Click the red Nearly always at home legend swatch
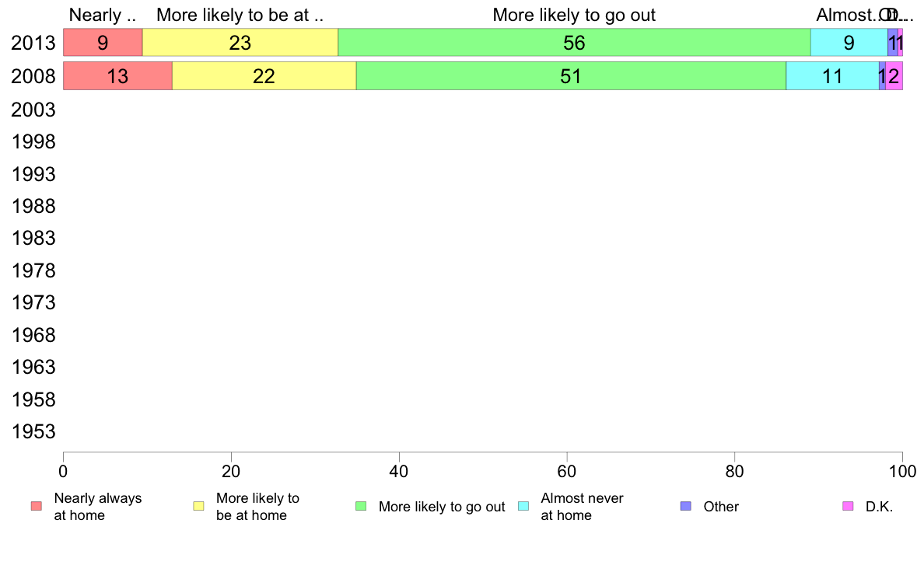The width and height of the screenshot is (924, 572). 37,506
